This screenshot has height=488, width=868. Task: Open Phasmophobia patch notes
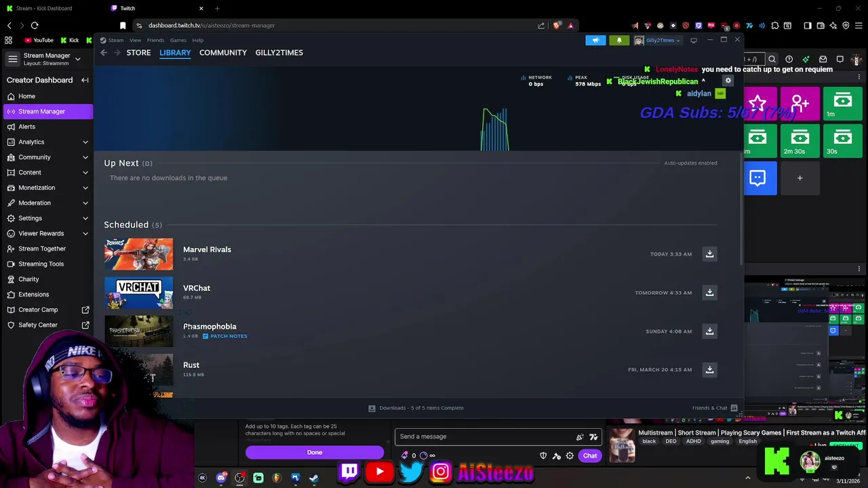pos(224,336)
